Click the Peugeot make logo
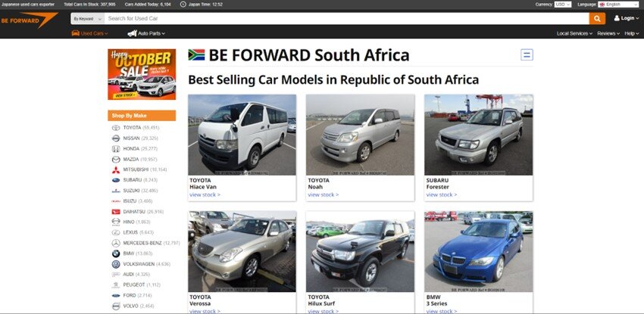 pyautogui.click(x=116, y=285)
